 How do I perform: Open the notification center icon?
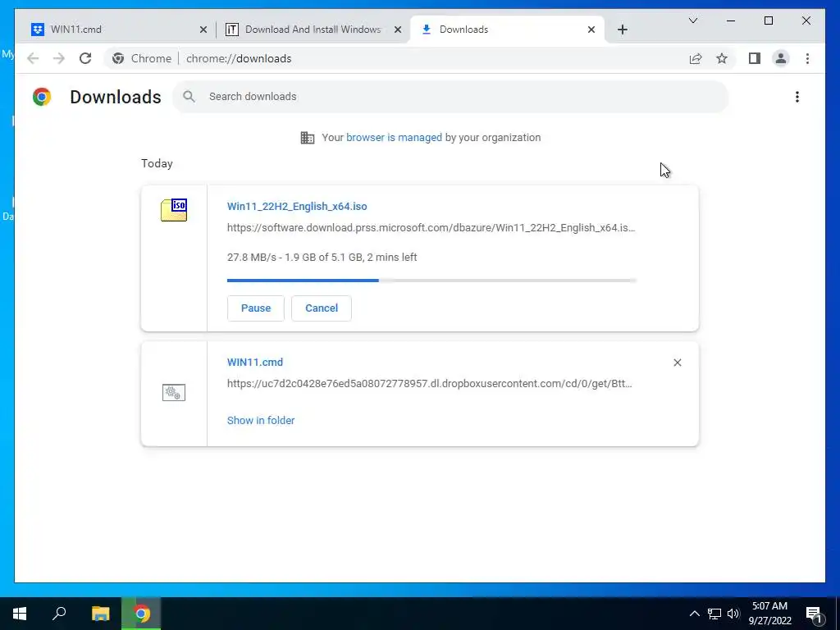coord(815,614)
